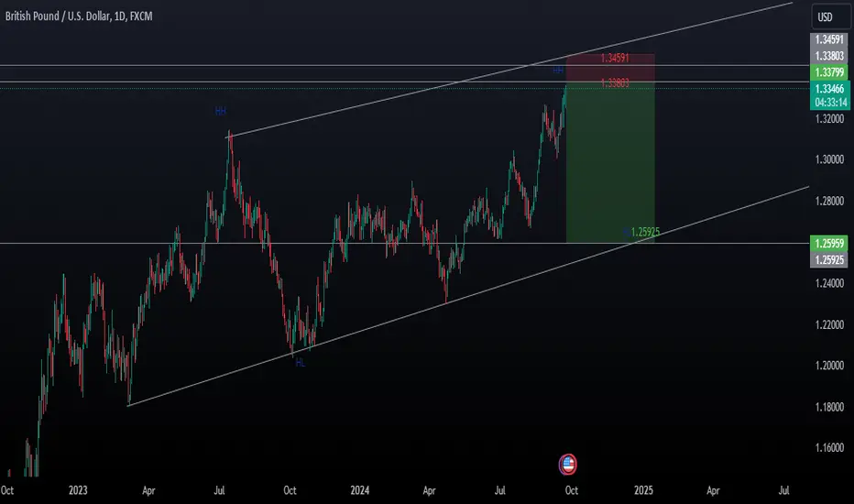Select the red stop-loss zone of short position

(610, 68)
